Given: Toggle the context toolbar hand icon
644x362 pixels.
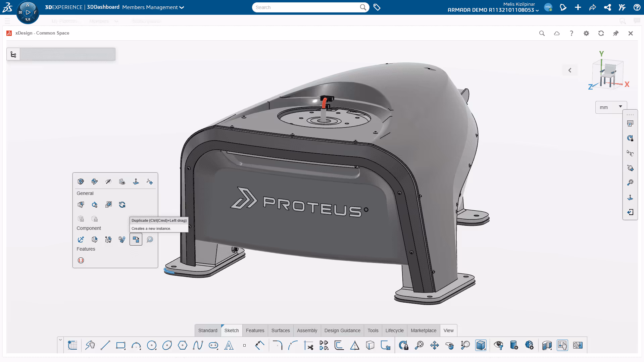Looking at the screenshot, I should (562, 345).
